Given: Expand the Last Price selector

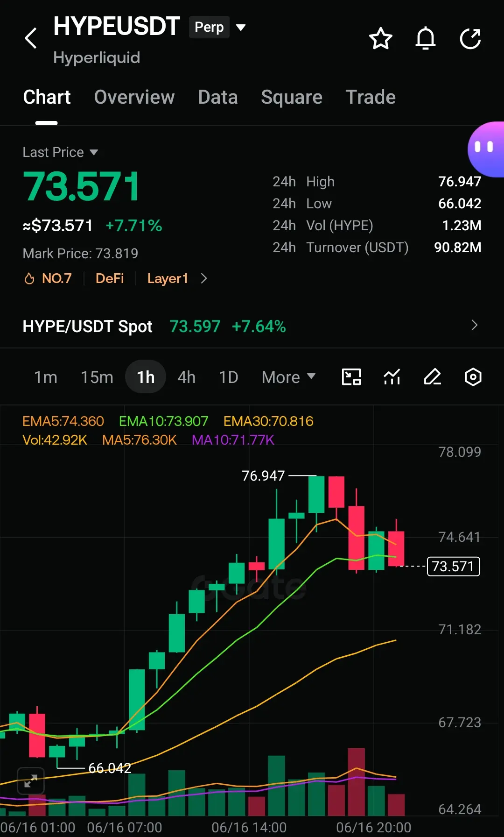Looking at the screenshot, I should [x=60, y=152].
